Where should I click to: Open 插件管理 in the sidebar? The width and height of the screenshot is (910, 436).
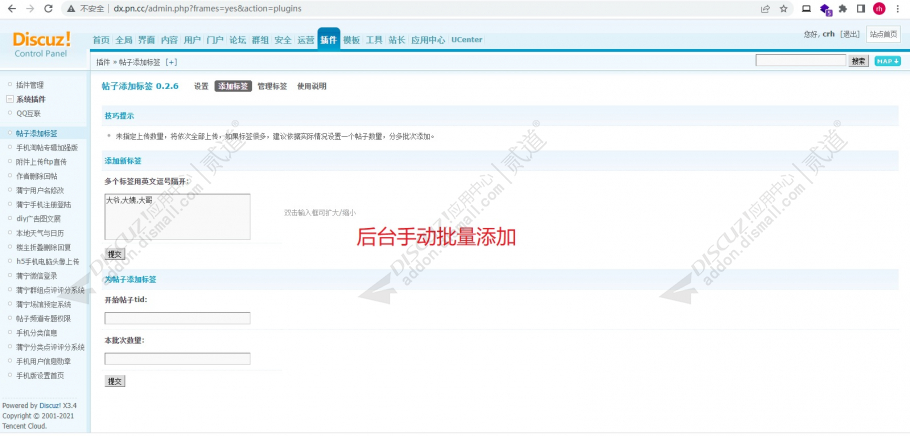pyautogui.click(x=30, y=85)
